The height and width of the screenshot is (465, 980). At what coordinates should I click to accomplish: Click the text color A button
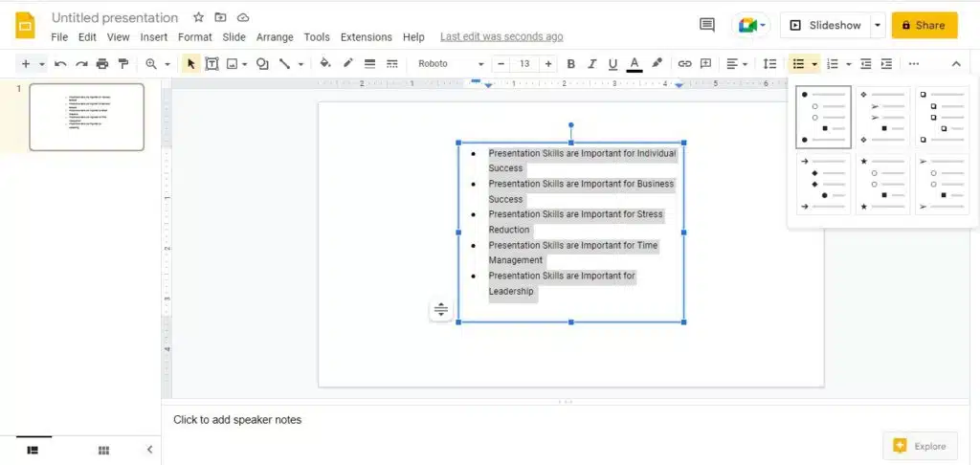[x=634, y=64]
